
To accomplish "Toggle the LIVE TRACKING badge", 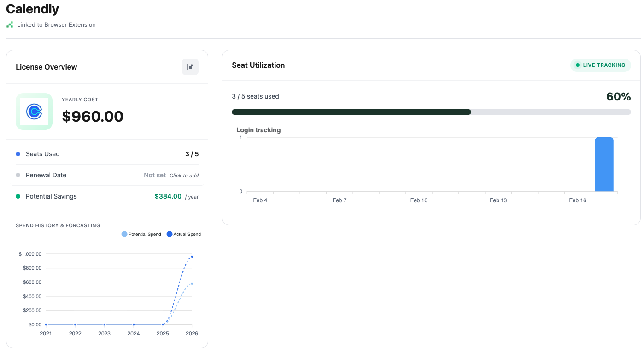I will point(601,65).
